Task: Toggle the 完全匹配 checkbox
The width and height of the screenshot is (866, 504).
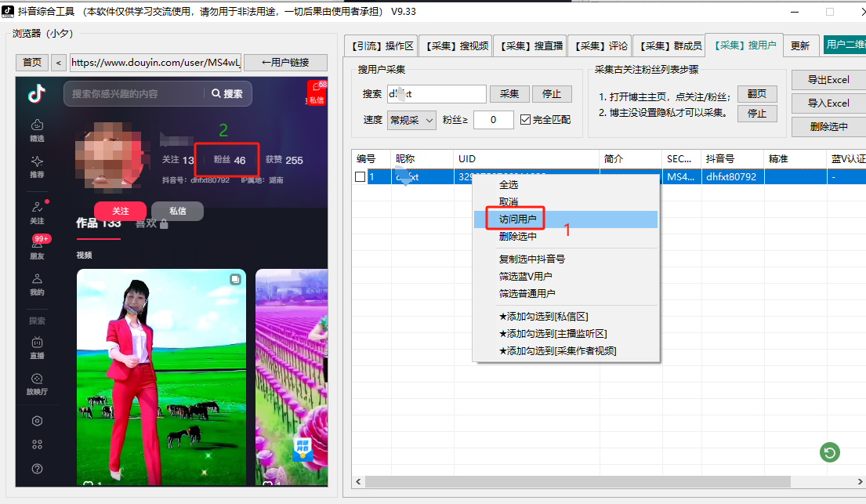Action: point(526,120)
